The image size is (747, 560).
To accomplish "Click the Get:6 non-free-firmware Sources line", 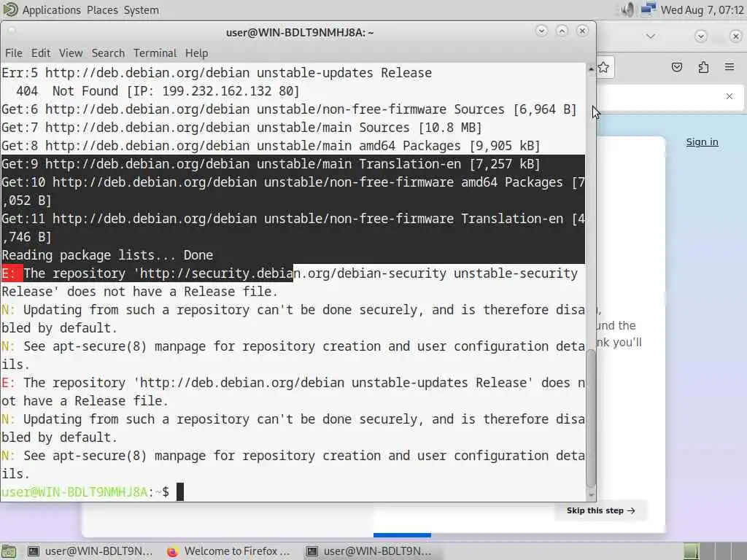I will click(289, 109).
